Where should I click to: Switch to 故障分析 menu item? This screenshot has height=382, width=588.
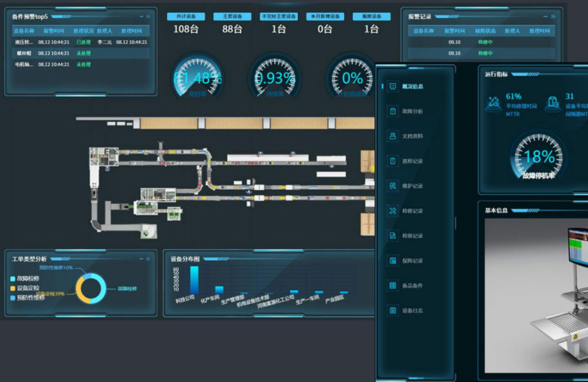pyautogui.click(x=412, y=111)
